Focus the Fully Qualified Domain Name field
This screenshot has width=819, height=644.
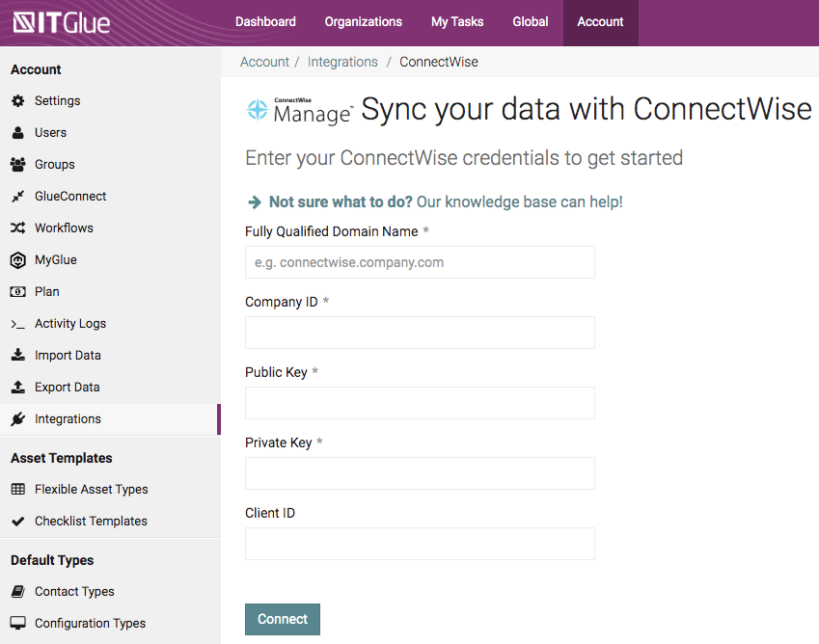tap(420, 262)
